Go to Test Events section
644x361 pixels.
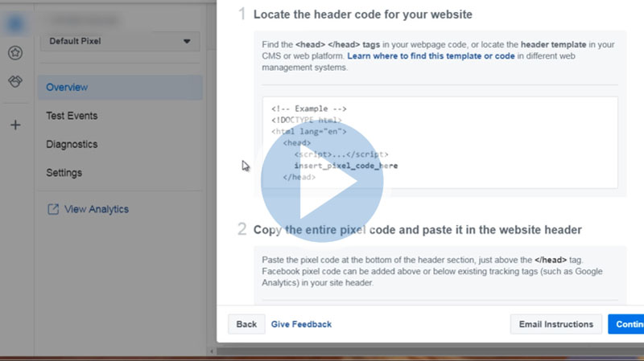tap(72, 116)
